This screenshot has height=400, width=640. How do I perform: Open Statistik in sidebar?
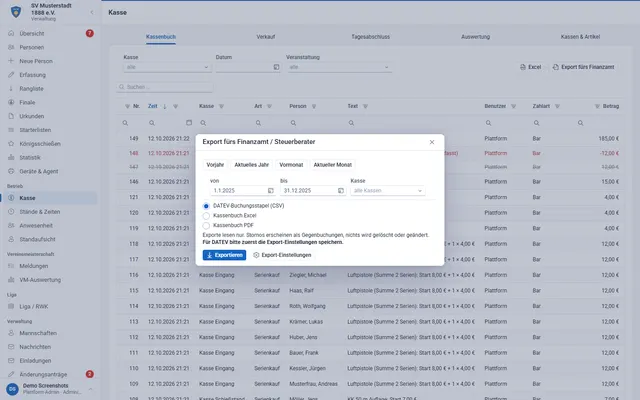click(x=49, y=158)
